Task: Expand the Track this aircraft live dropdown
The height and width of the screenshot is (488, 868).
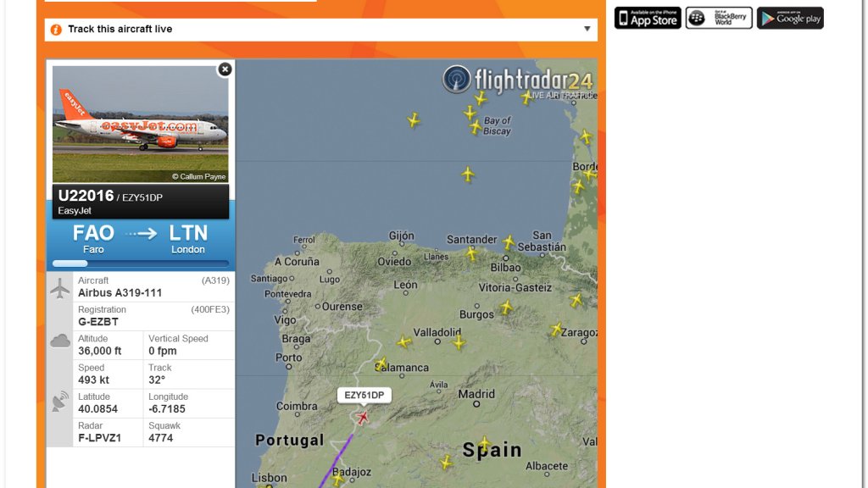Action: [x=587, y=29]
